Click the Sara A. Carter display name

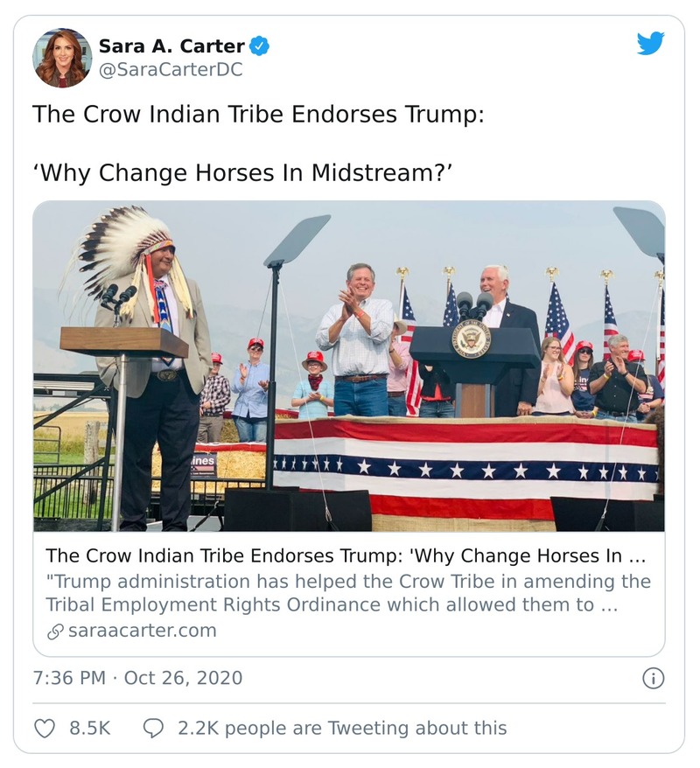coord(171,45)
